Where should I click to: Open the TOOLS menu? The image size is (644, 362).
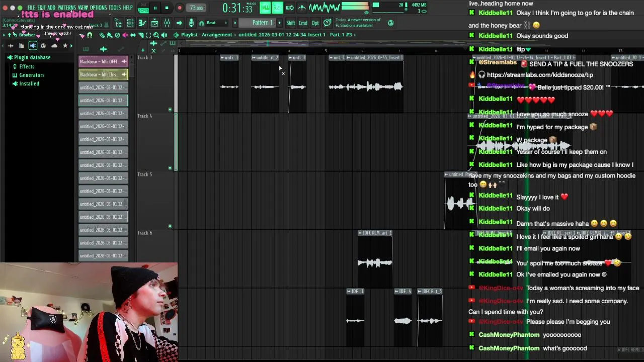115,8
